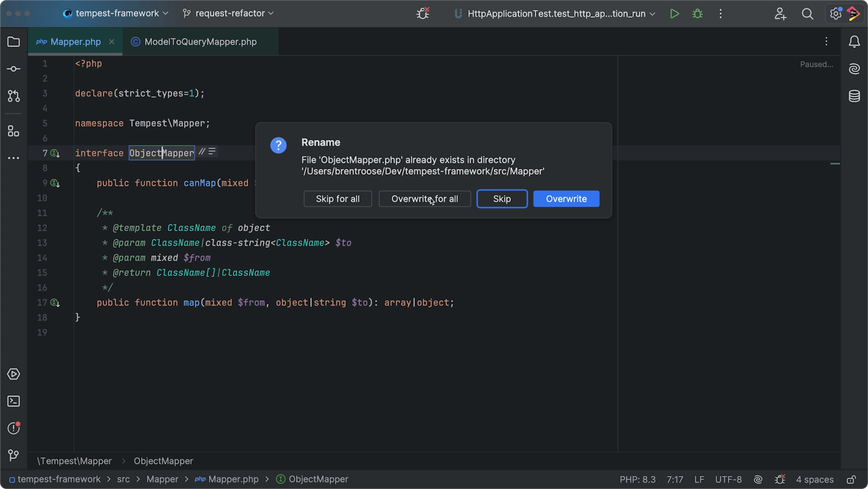This screenshot has height=489, width=868.
Task: Close the Mapper.php tab
Action: [111, 41]
